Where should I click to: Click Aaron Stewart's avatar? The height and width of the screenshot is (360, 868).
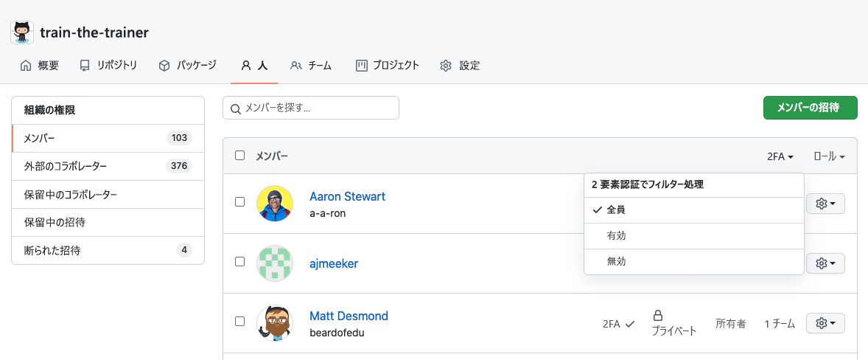(275, 204)
